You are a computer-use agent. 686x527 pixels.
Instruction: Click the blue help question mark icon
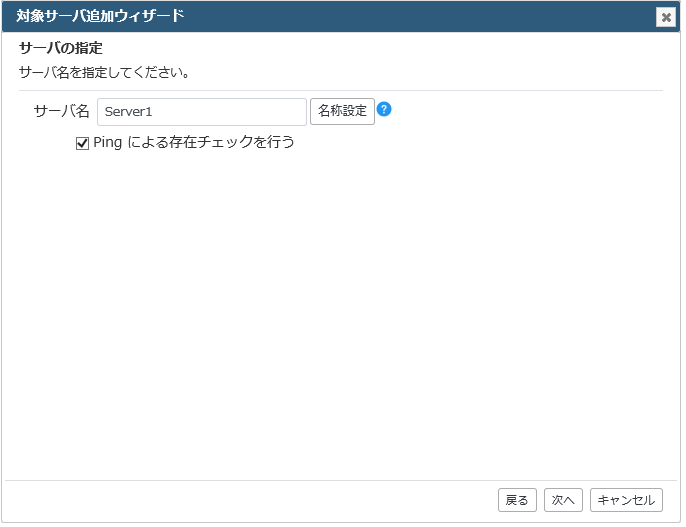click(x=384, y=109)
